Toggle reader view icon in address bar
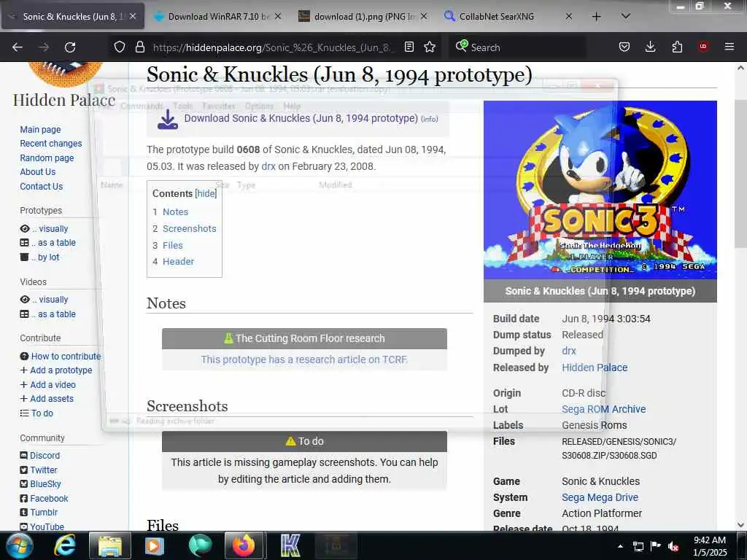This screenshot has height=560, width=747. [x=409, y=47]
